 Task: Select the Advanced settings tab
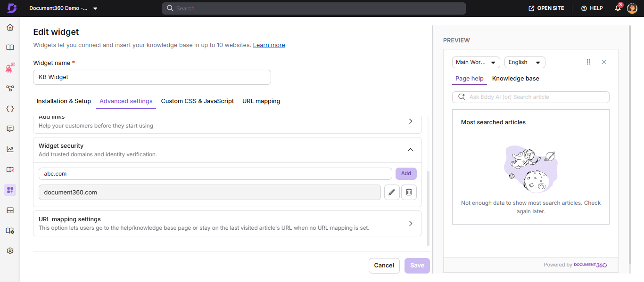click(x=126, y=101)
